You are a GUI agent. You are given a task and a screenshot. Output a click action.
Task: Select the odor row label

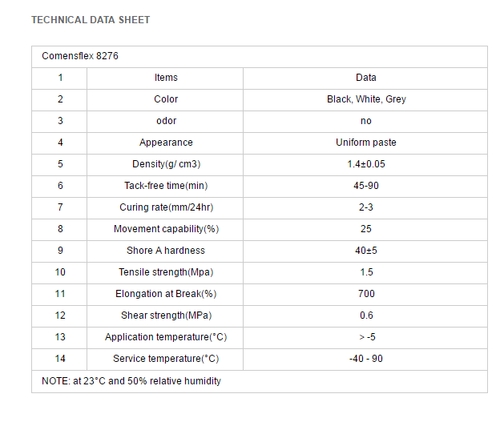click(x=166, y=121)
